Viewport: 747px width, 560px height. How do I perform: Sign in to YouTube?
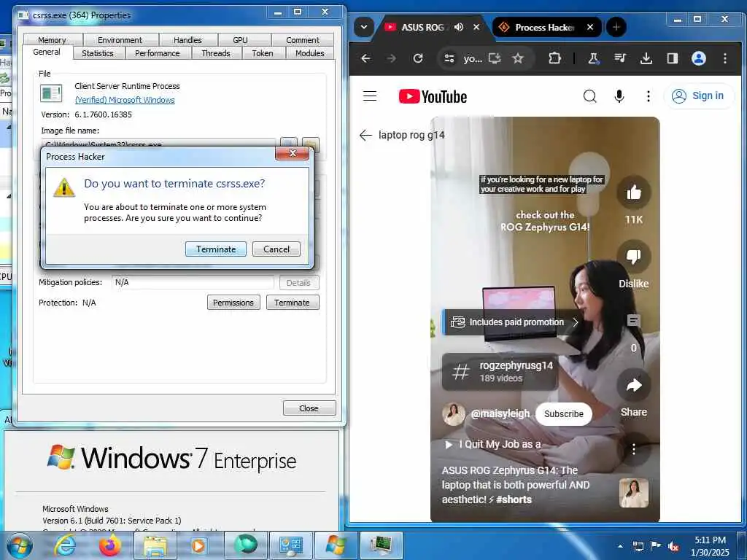point(698,96)
